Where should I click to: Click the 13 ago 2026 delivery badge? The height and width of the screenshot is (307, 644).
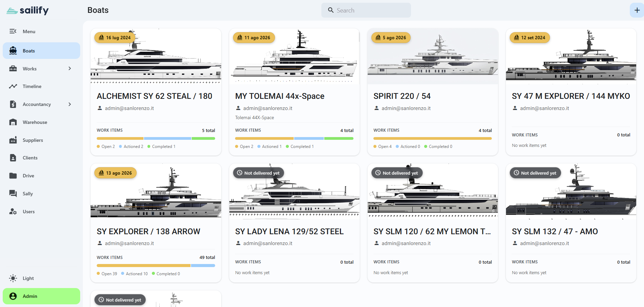(115, 173)
